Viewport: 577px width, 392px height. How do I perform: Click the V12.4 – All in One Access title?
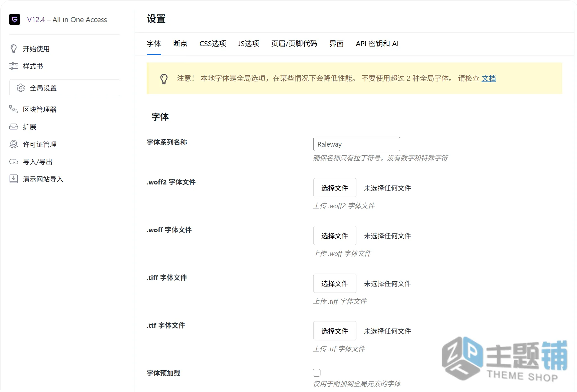[x=67, y=20]
